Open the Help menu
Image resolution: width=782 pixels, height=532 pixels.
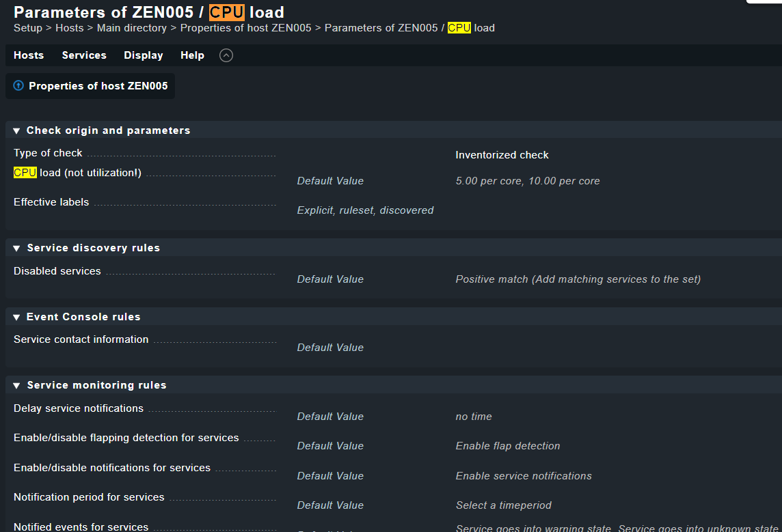point(192,55)
